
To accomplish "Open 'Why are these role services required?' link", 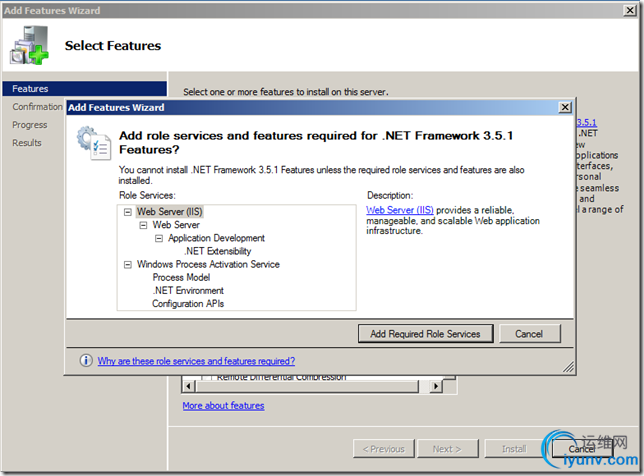I will 196,361.
